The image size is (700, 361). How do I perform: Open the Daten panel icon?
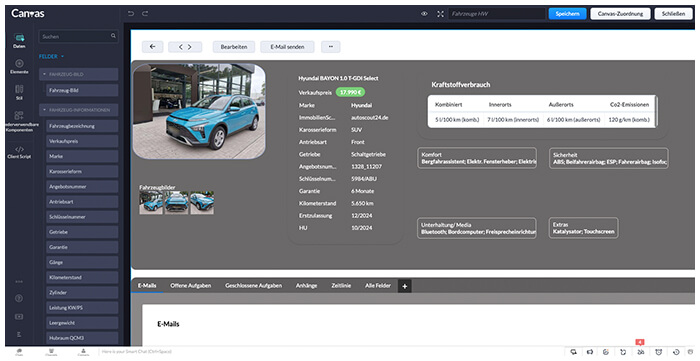pyautogui.click(x=19, y=41)
